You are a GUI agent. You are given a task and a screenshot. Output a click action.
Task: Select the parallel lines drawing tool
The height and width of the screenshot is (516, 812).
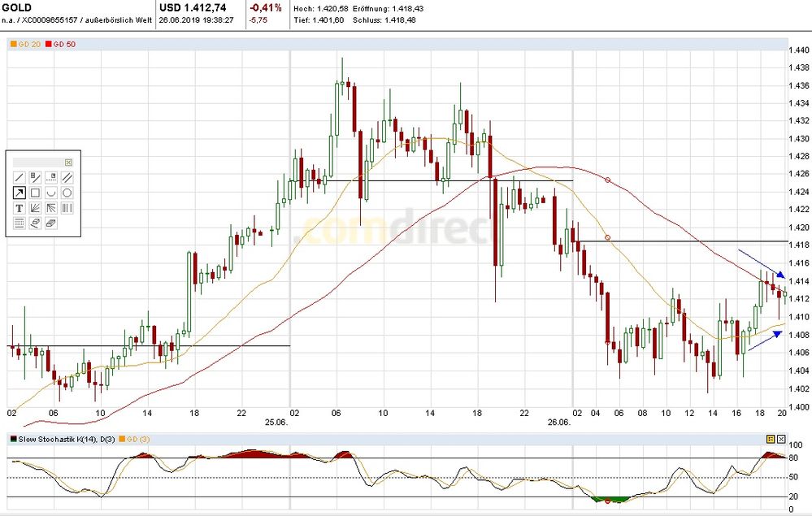tap(68, 177)
